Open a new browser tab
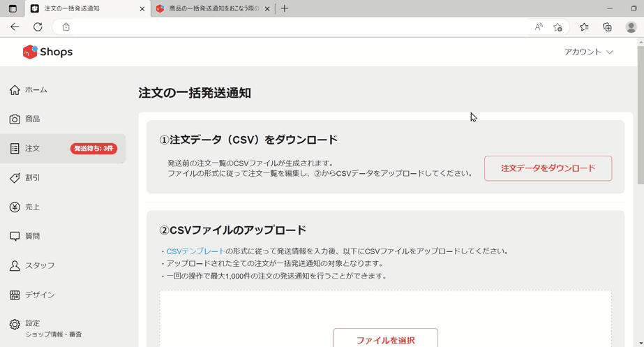The width and height of the screenshot is (644, 347). click(285, 8)
